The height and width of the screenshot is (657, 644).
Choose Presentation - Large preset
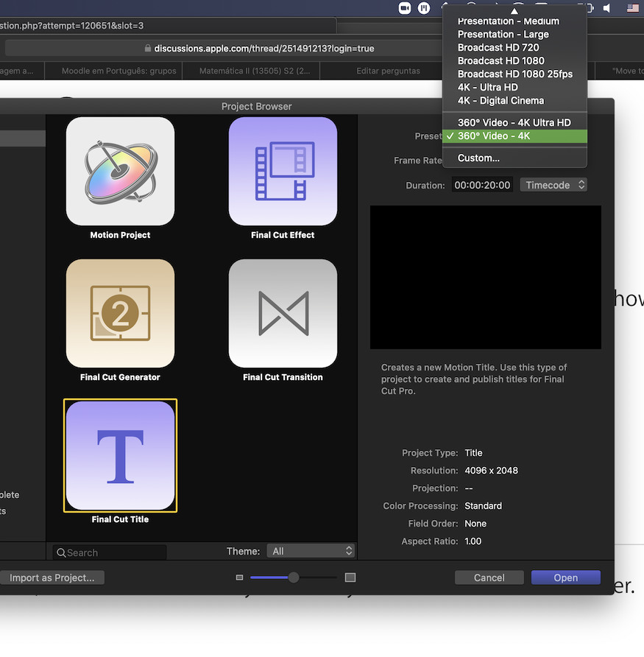click(514, 35)
